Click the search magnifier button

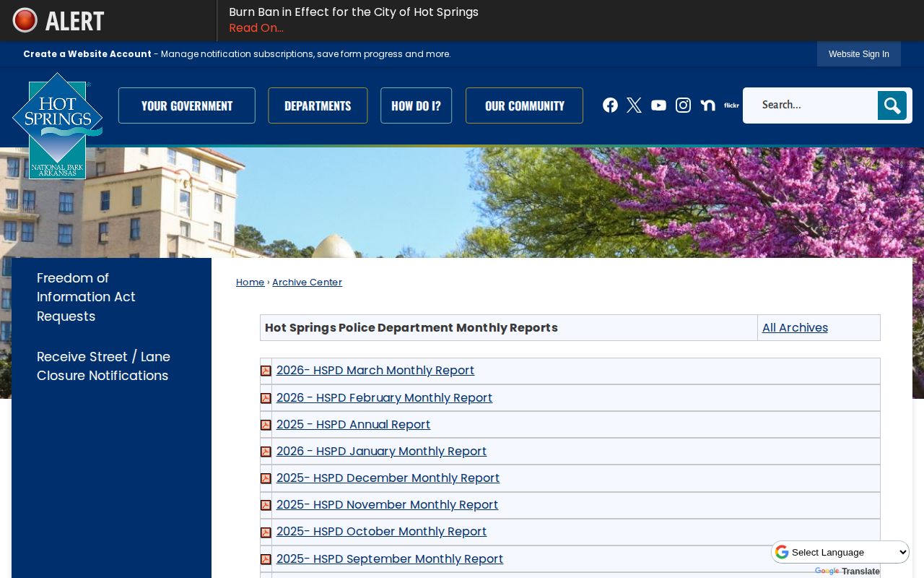892,105
